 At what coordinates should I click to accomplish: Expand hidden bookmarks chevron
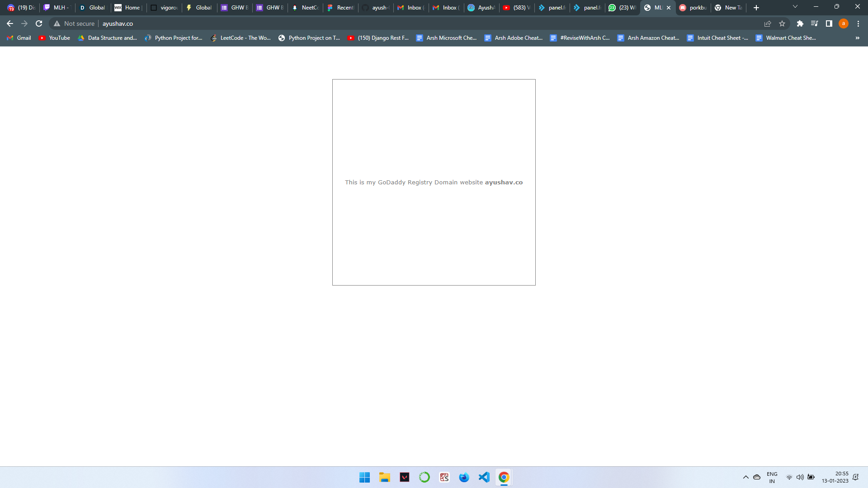coord(857,38)
